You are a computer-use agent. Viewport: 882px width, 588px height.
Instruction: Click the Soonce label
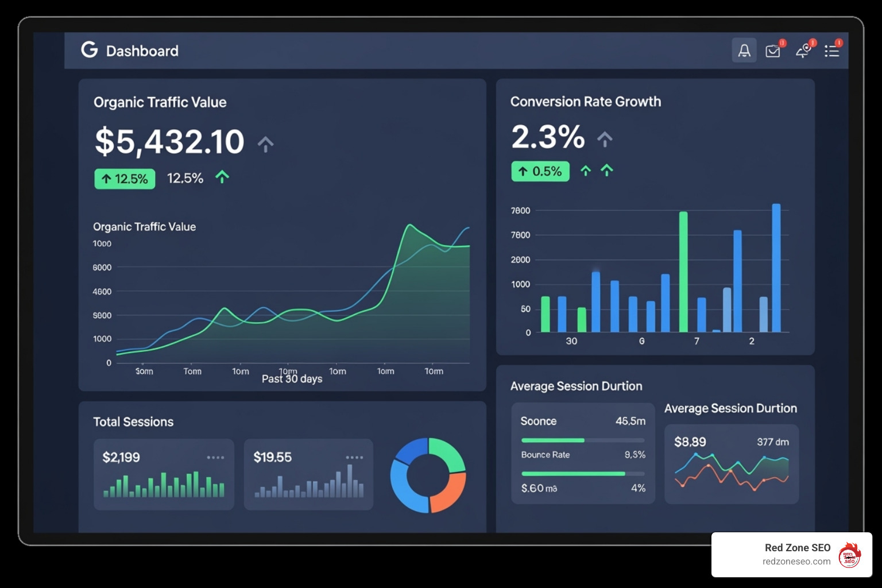tap(539, 421)
